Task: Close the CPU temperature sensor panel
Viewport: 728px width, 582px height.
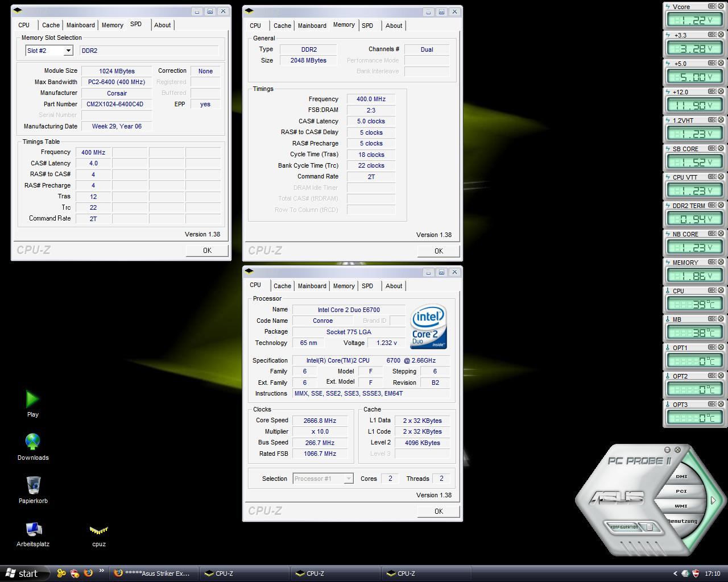Action: 721,290
